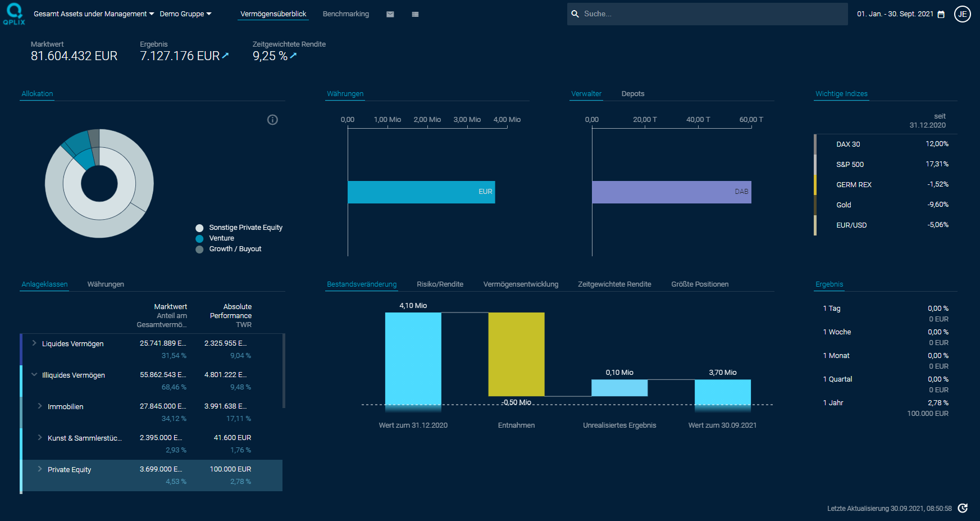Click the 1 Monat result row
This screenshot has width=980, height=521.
tap(886, 361)
